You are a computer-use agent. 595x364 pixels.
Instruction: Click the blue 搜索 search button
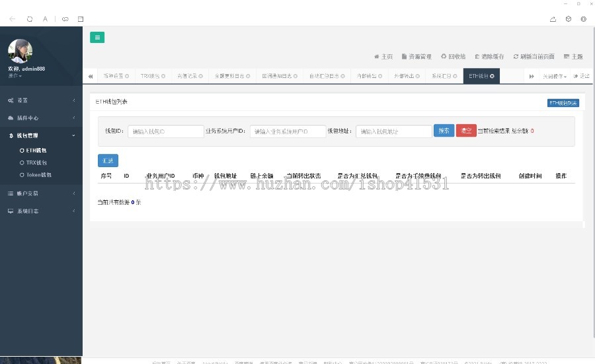(444, 131)
